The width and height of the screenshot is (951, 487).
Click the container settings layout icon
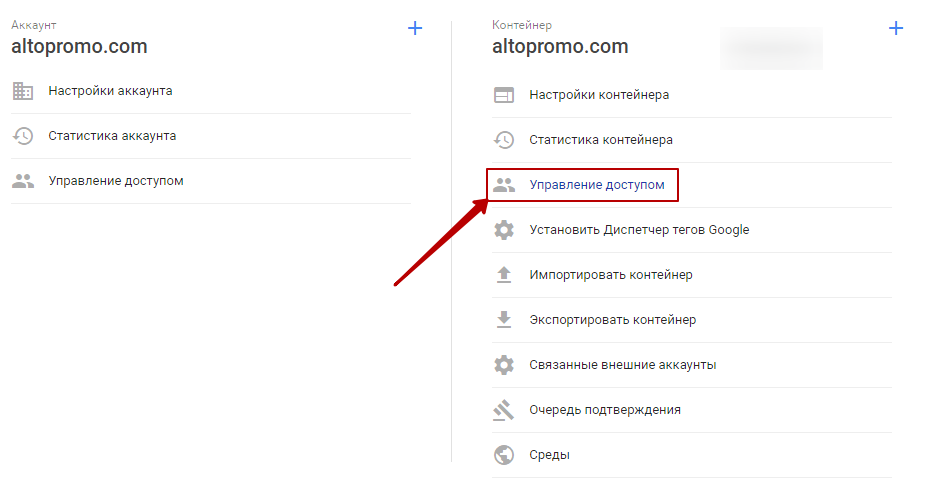503,95
